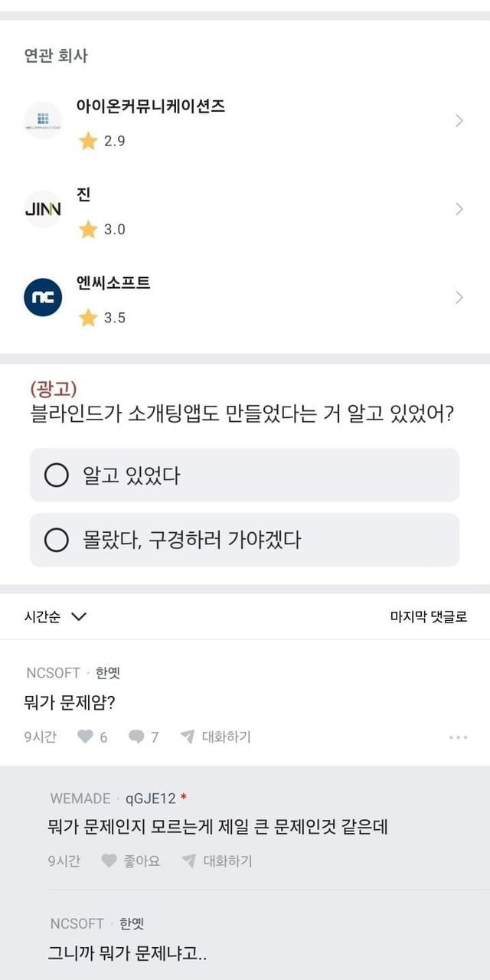Image resolution: width=490 pixels, height=980 pixels.
Task: Tap the qGJE12 username on WEMADE reply
Action: pyautogui.click(x=150, y=799)
